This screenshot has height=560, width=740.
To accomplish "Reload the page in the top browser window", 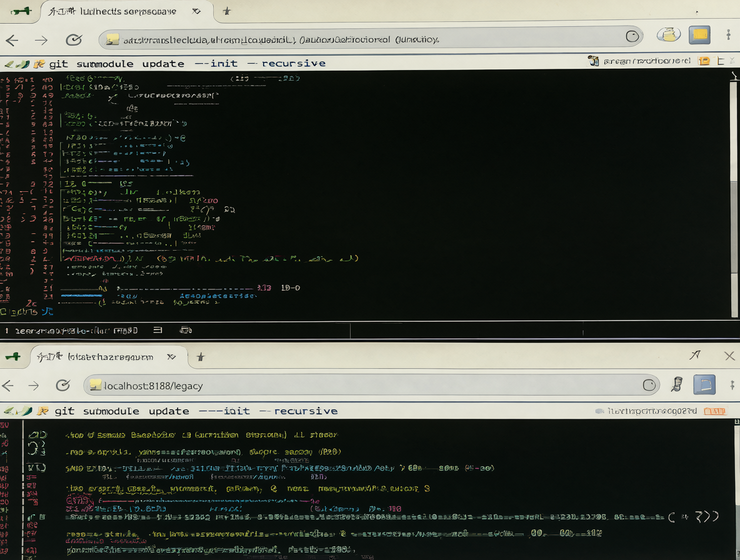I will point(74,39).
